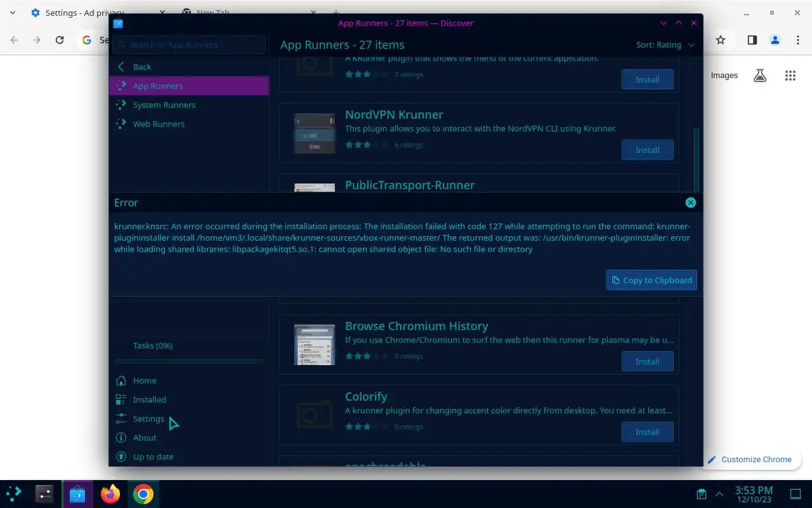Screen dimensions: 812x508
Task: Select App Runners category
Action: [x=189, y=86]
